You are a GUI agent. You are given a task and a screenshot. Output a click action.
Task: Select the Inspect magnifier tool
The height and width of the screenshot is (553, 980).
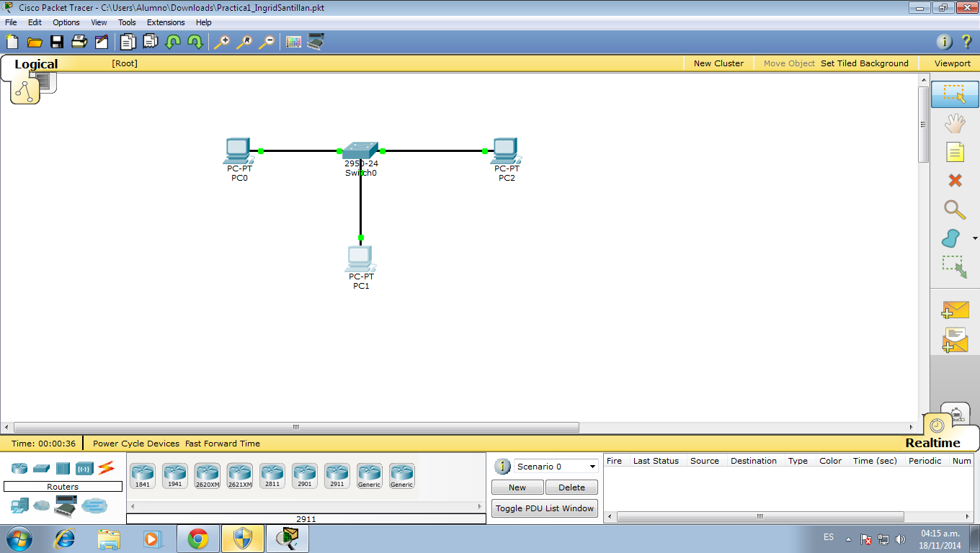954,210
